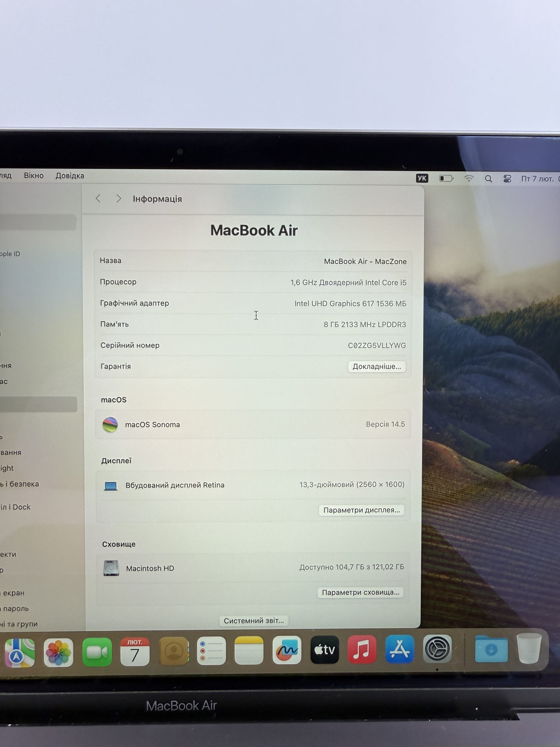
Task: Click serial number C02ZG5VLLYWG
Action: pyautogui.click(x=377, y=345)
